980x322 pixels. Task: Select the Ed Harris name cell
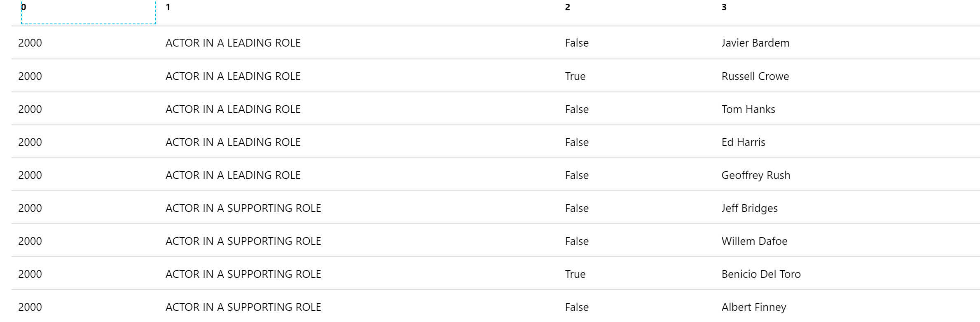coord(743,142)
